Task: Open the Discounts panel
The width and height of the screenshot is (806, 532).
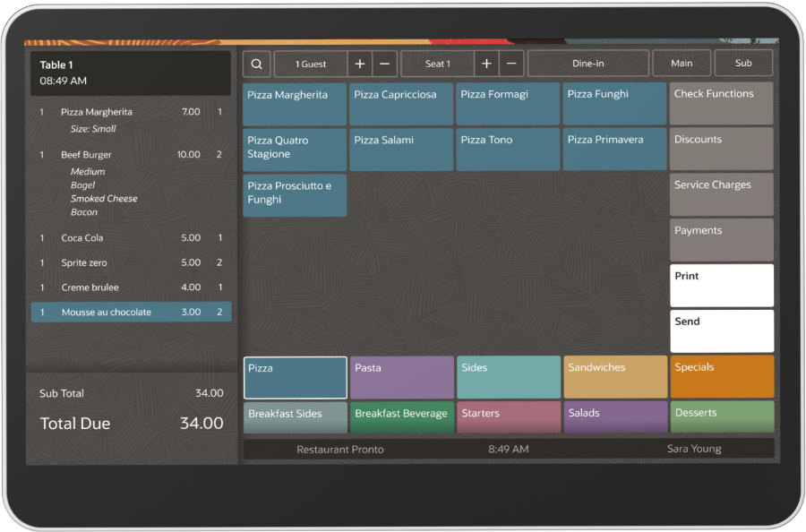Action: (x=722, y=149)
